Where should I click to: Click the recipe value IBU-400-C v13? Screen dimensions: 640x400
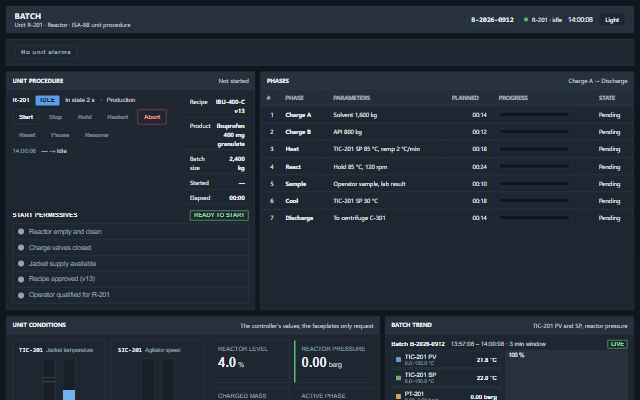[x=230, y=106]
